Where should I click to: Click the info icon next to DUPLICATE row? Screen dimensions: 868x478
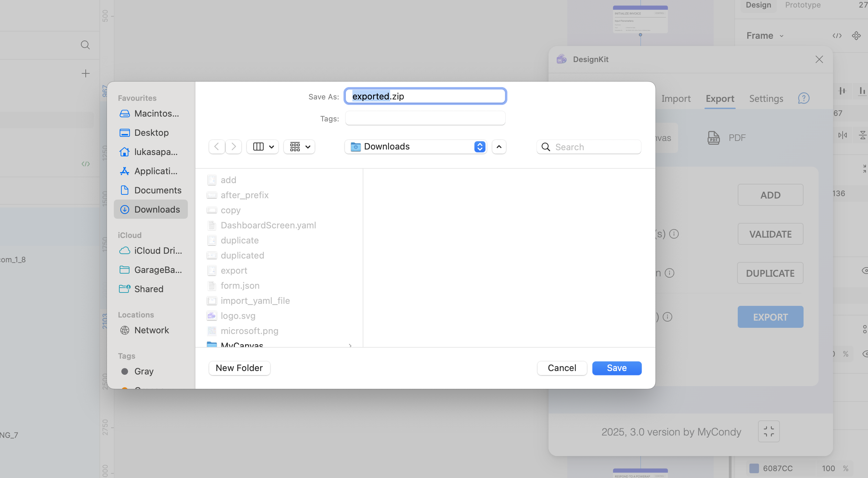(670, 273)
